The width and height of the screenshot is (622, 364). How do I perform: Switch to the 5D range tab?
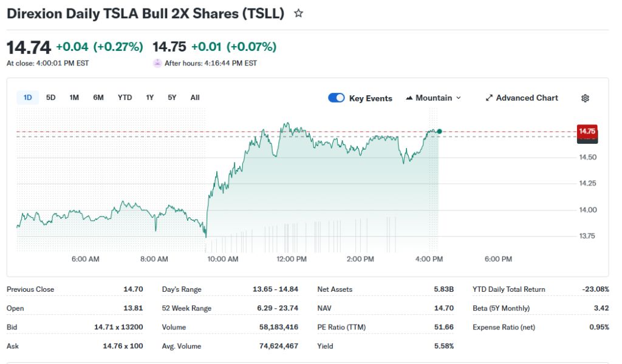(51, 98)
